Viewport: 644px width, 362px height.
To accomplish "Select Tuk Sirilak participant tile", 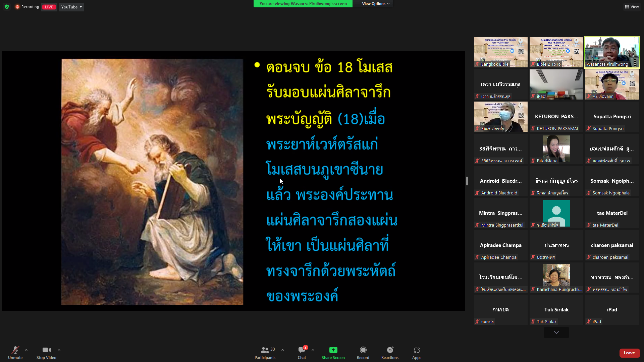I will 556,310.
